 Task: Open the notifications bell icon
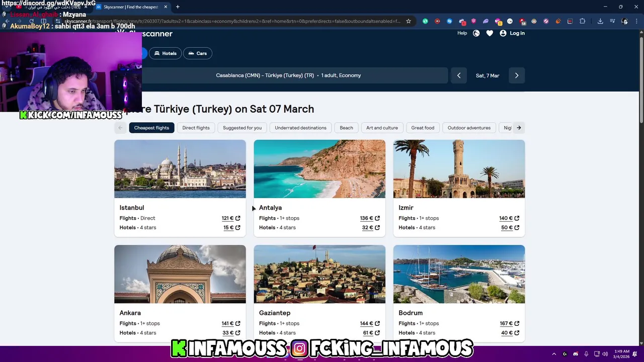pos(635,354)
